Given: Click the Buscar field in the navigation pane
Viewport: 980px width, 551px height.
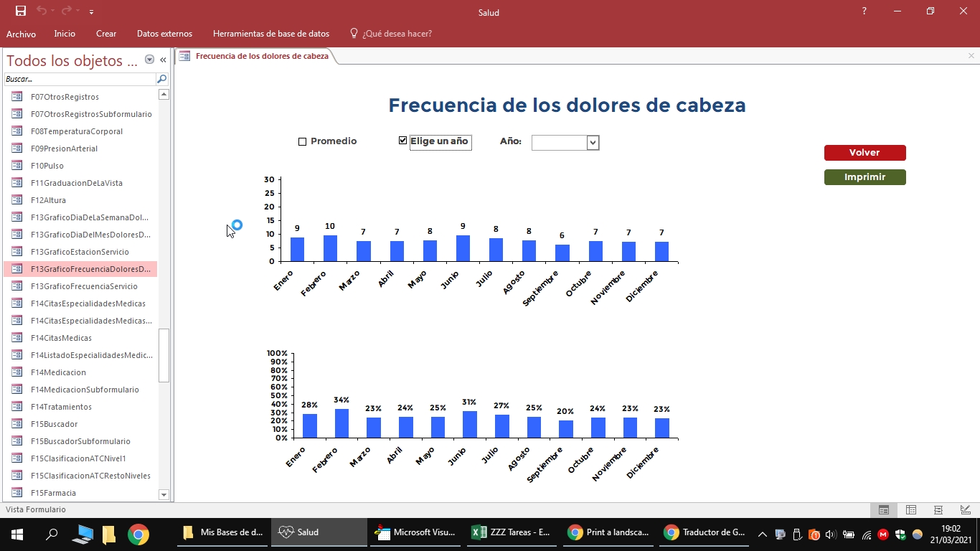Looking at the screenshot, I should pyautogui.click(x=80, y=79).
